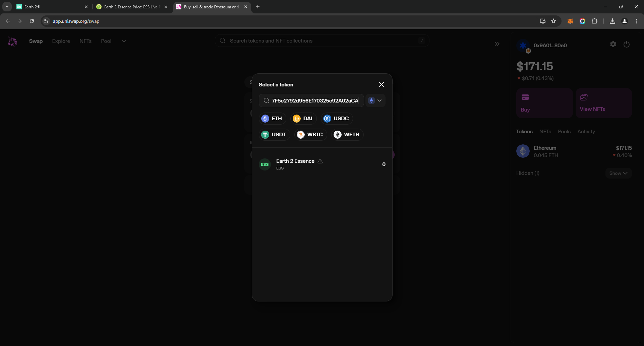Select the USDT token chip
Screen dimensions: 644x346
(274, 135)
